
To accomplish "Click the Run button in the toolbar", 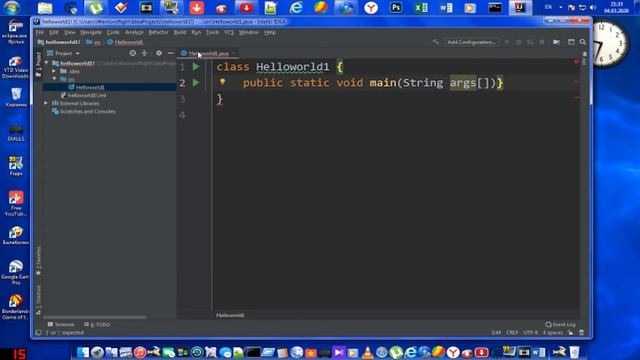I will [x=507, y=42].
